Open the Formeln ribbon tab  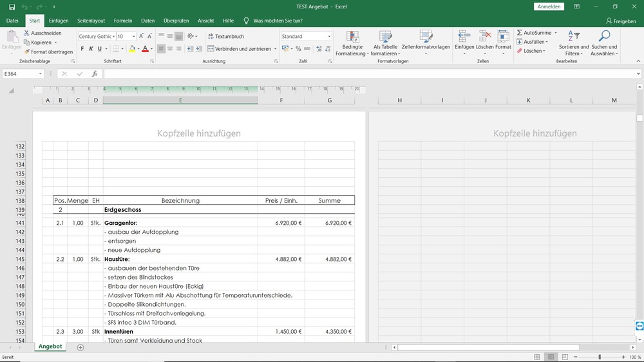coord(122,21)
